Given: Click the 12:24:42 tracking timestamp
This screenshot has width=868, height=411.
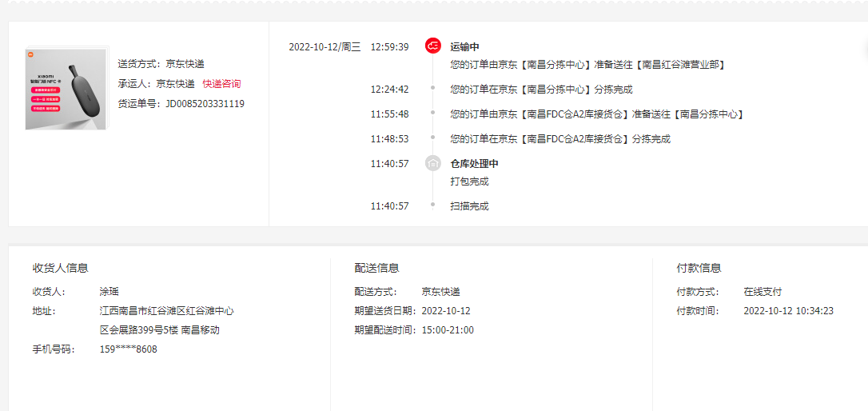Looking at the screenshot, I should pyautogui.click(x=390, y=90).
